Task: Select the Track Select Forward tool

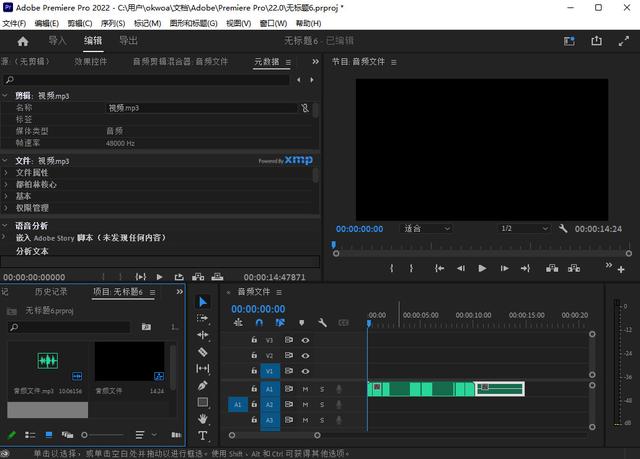Action: click(202, 318)
